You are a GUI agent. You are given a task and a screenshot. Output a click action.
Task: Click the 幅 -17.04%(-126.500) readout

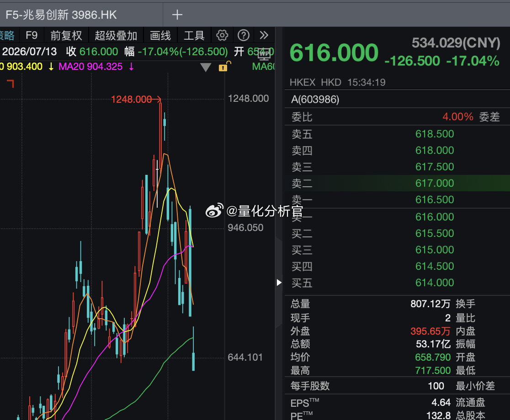176,51
